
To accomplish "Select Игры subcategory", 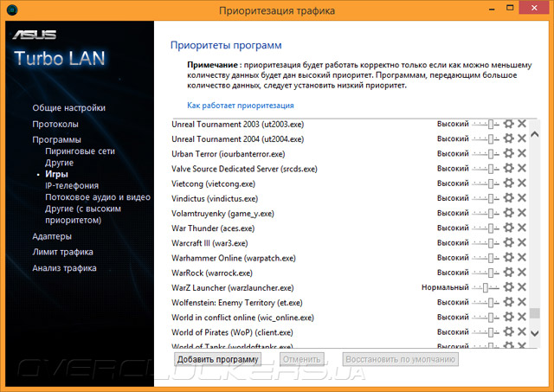I will 56,174.
